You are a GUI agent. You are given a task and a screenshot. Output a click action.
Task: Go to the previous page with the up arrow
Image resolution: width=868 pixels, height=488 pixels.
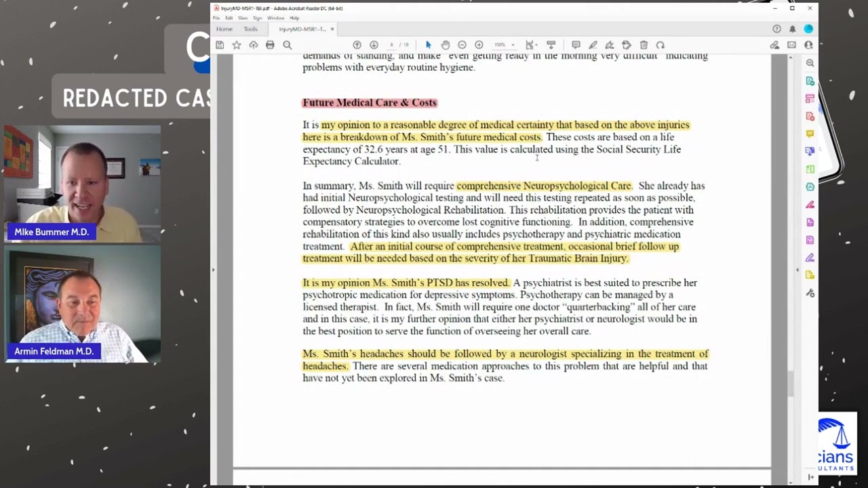pyautogui.click(x=357, y=45)
